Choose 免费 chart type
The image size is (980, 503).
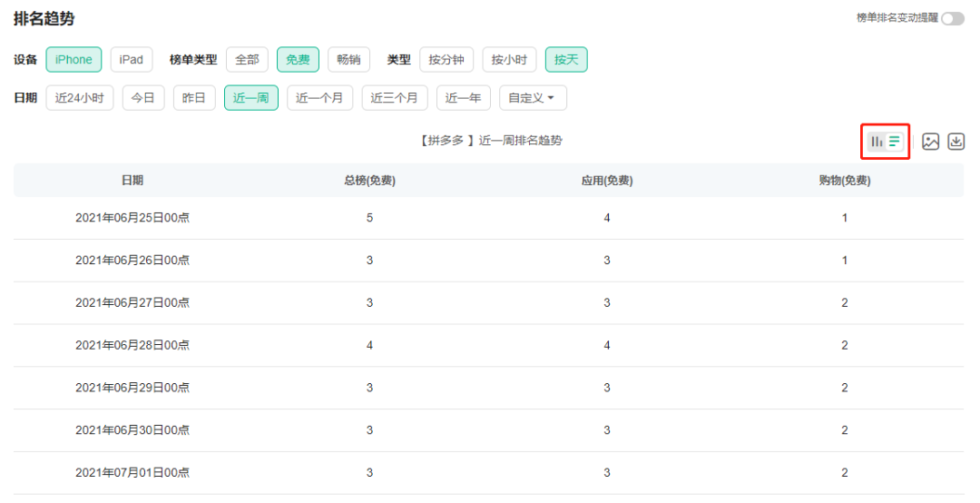[x=299, y=59]
